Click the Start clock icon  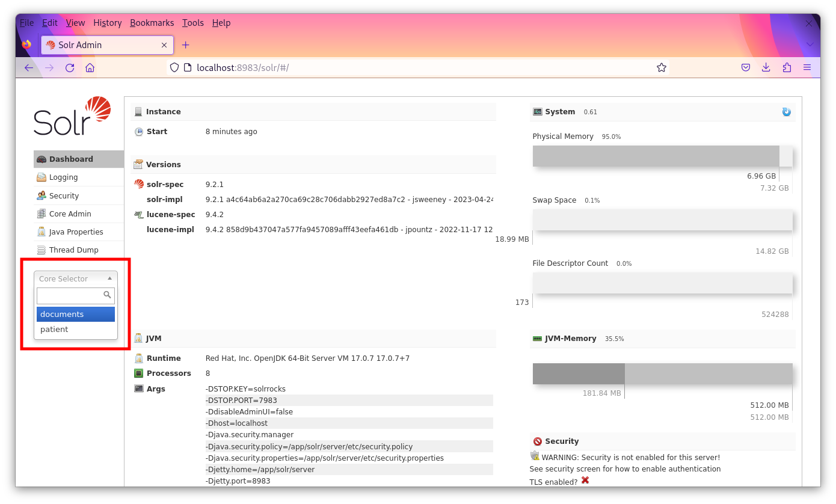(x=139, y=132)
